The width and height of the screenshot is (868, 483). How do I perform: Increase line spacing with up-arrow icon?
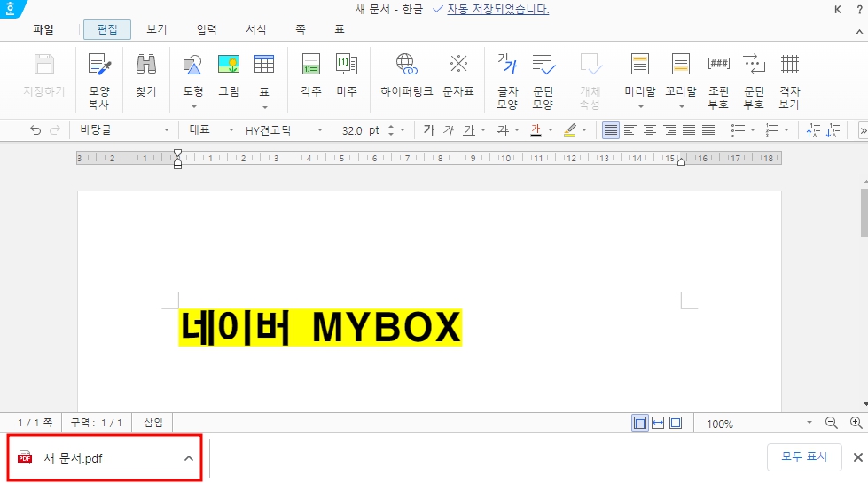[x=813, y=130]
